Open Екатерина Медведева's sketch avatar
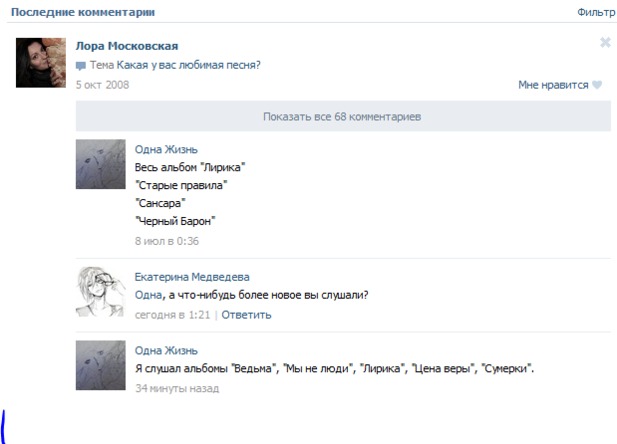617x444 pixels. pos(101,292)
